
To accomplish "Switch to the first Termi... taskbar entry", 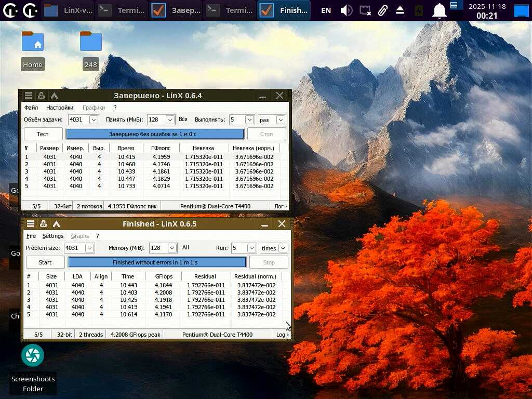I will pyautogui.click(x=122, y=10).
